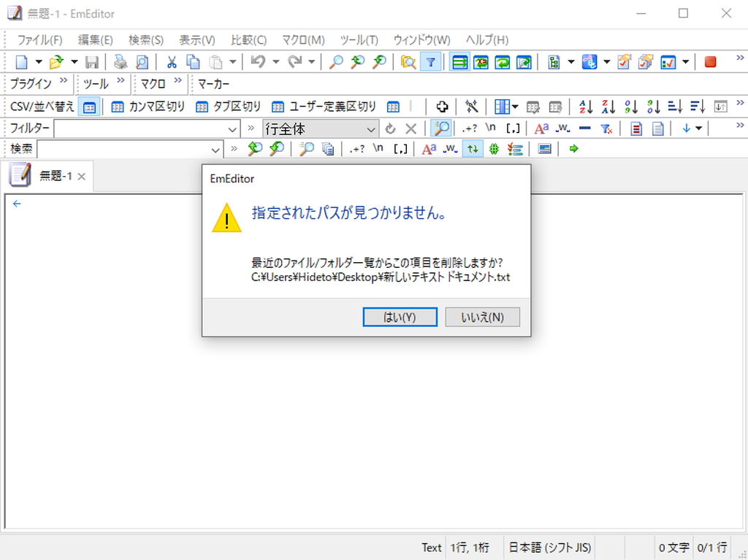Click the Open folder icon

click(x=56, y=62)
